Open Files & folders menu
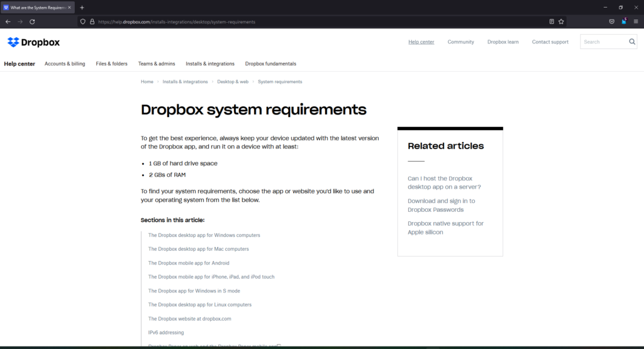This screenshot has width=644, height=349. pos(111,64)
